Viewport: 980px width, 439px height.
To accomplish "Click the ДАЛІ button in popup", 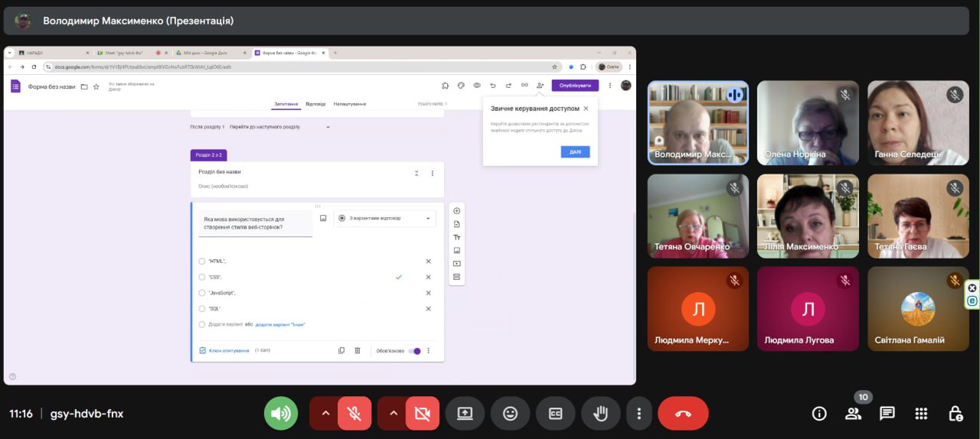I will coord(575,152).
